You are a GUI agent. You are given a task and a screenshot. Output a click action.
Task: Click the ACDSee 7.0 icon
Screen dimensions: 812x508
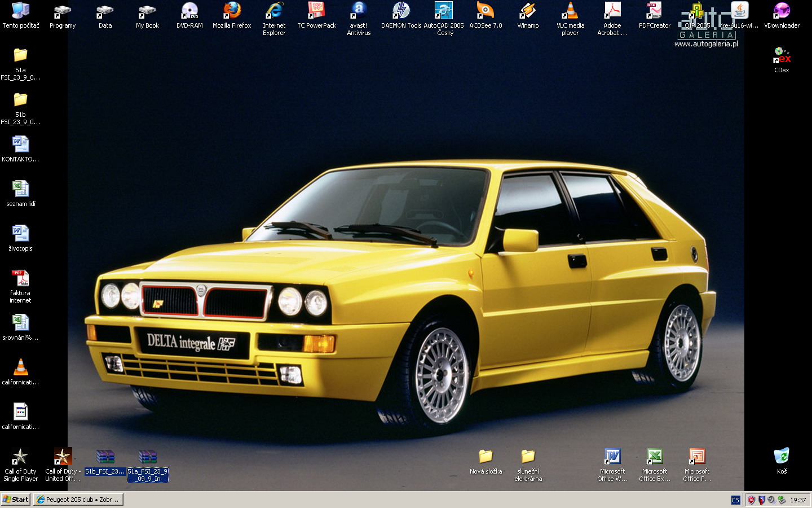[x=486, y=11]
